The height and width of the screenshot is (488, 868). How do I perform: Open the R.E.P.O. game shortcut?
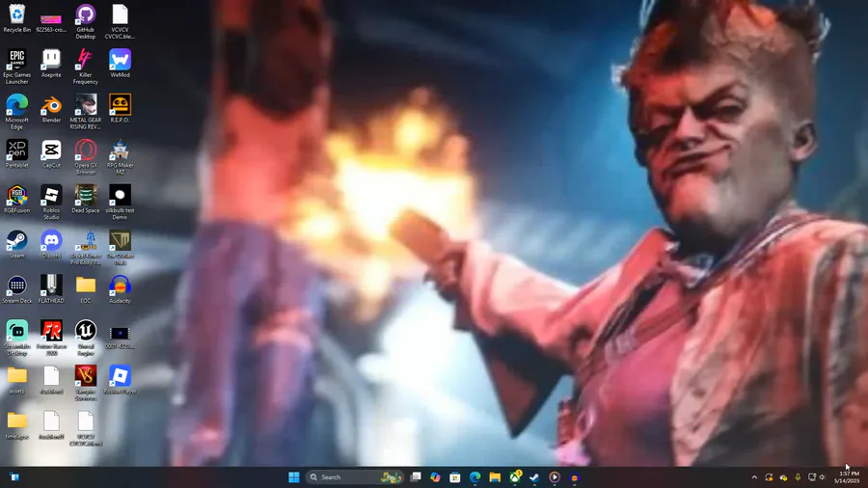[120, 109]
